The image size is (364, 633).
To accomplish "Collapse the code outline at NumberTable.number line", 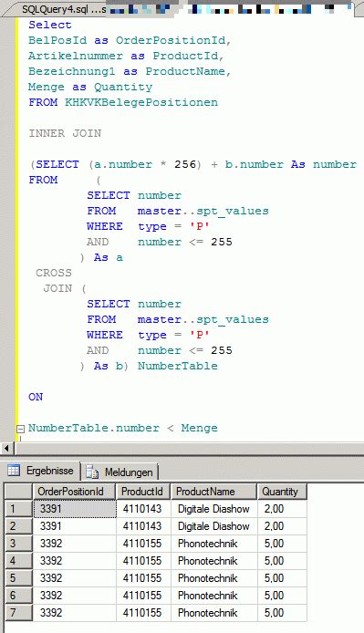I will [20, 429].
